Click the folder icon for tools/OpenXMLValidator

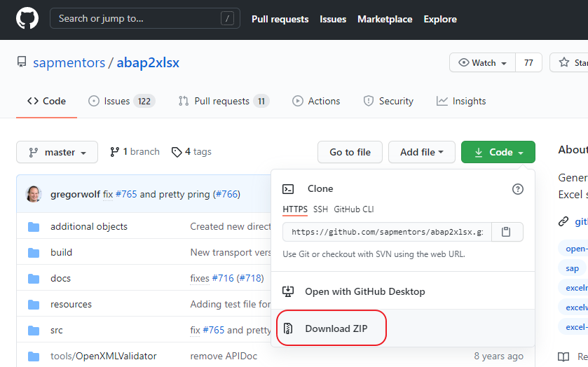[x=34, y=356]
